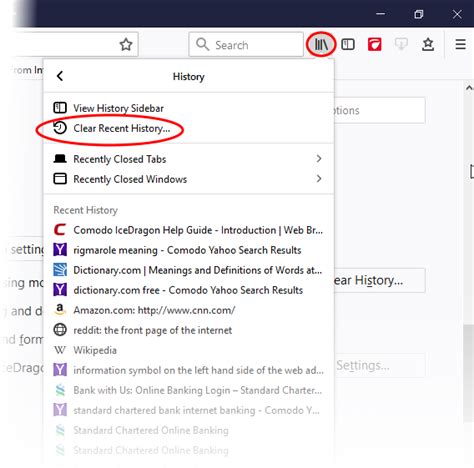Image resolution: width=474 pixels, height=468 pixels.
Task: Open standard chartered bank internet banking entry
Action: 189,410
